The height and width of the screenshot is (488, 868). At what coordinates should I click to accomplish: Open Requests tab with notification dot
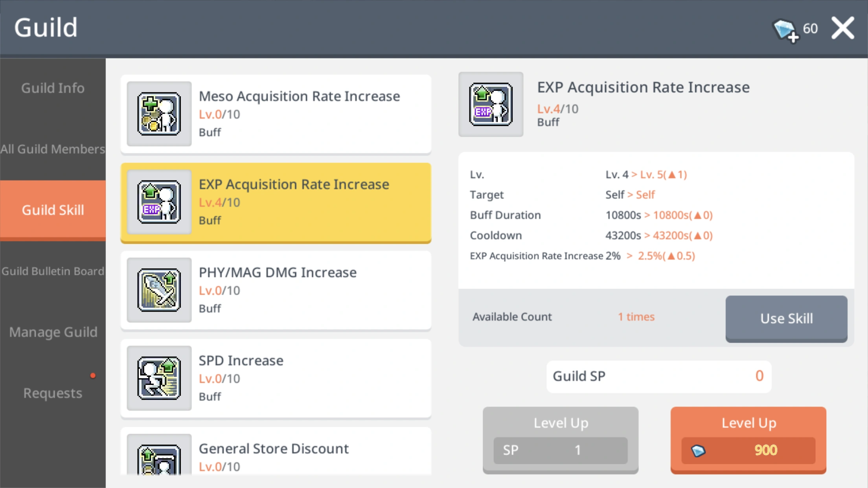[x=53, y=393]
